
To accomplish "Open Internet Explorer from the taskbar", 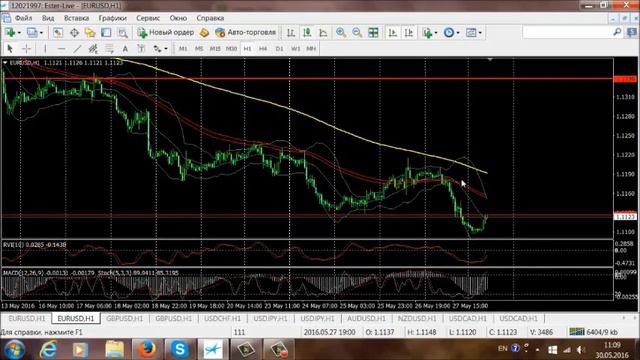I will pyautogui.click(x=48, y=349).
